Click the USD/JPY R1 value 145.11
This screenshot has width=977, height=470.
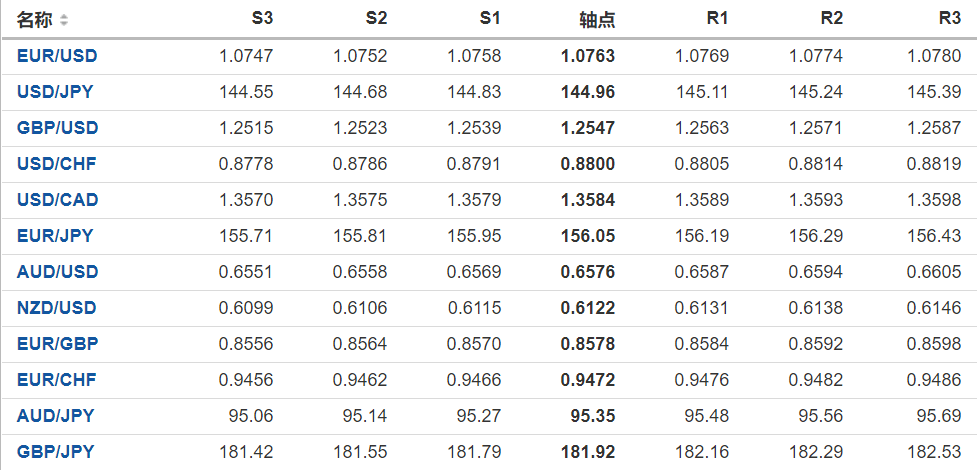702,92
